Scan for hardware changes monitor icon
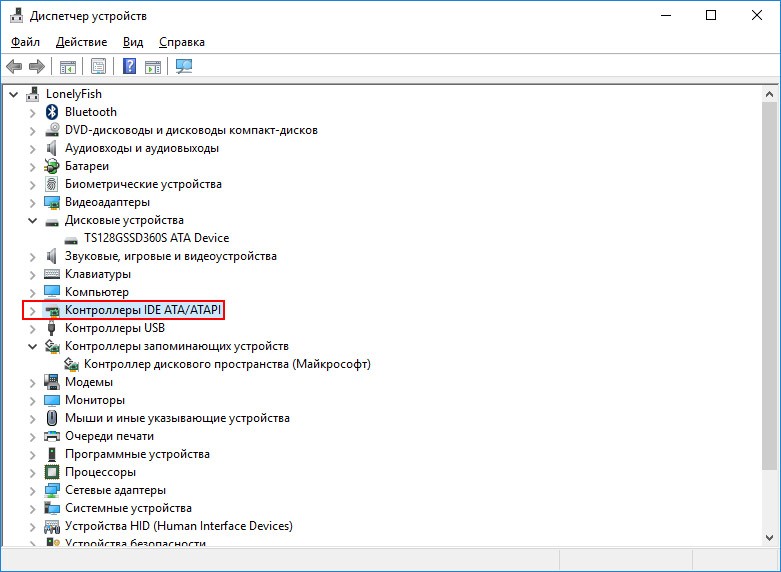Screen dimensions: 781x572 click(x=184, y=66)
